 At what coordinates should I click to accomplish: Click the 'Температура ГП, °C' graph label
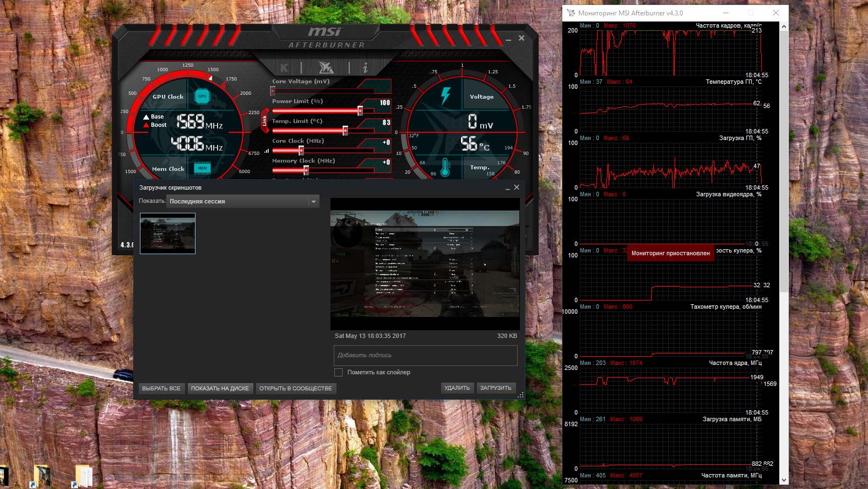pos(734,82)
